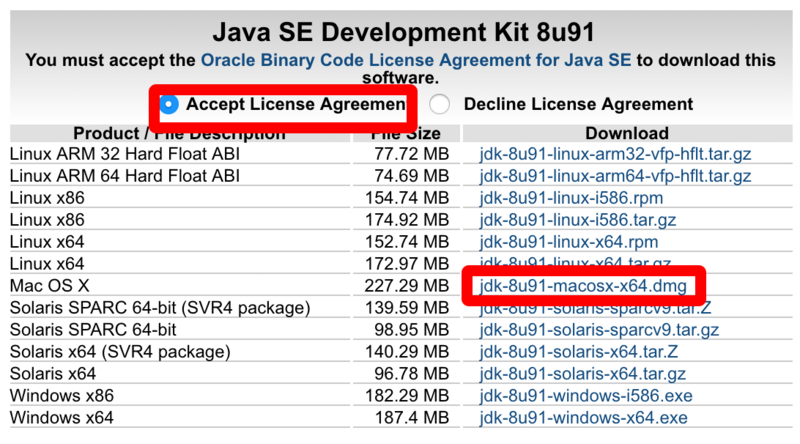Download jdk-8u91-linux-i586.tar.gz file

coord(578,220)
